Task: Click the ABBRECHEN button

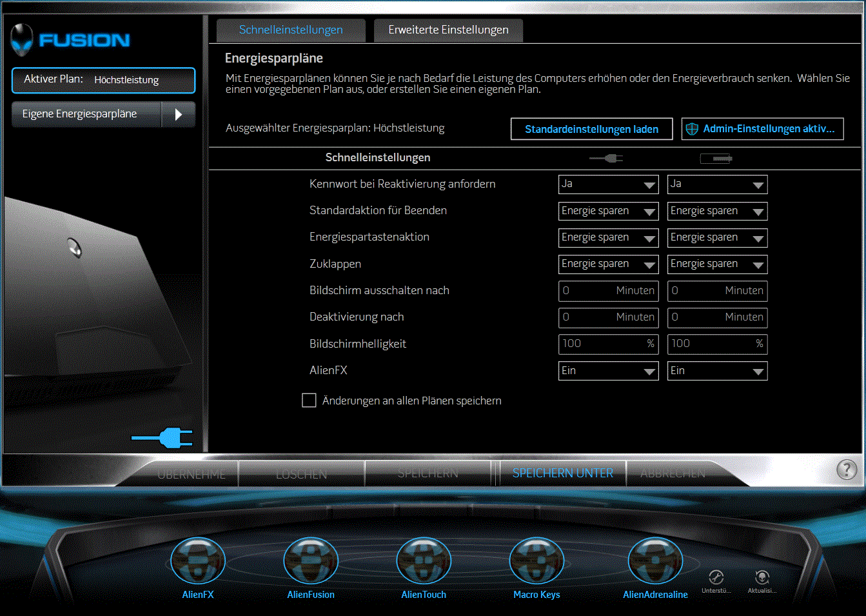Action: pyautogui.click(x=673, y=474)
